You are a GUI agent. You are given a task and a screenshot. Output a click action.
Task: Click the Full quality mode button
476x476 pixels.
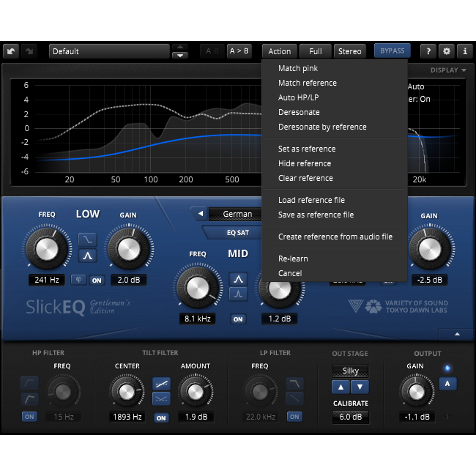tap(316, 51)
